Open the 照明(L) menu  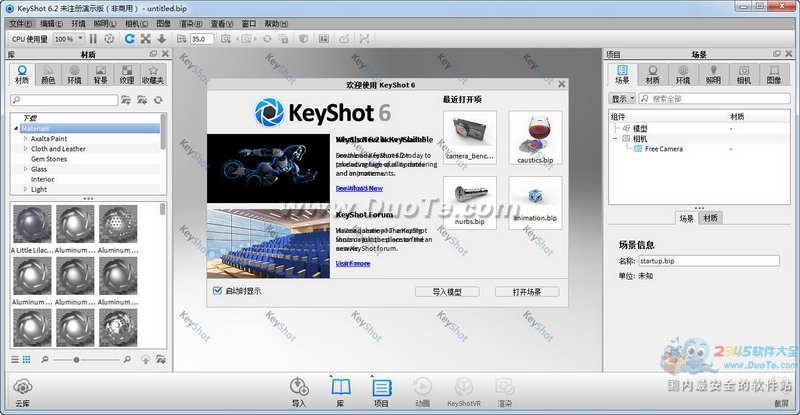point(105,23)
